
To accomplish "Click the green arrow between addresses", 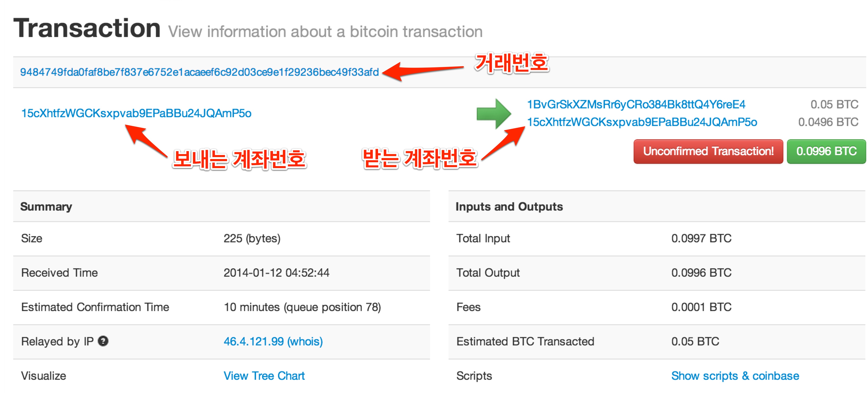I will [x=493, y=114].
